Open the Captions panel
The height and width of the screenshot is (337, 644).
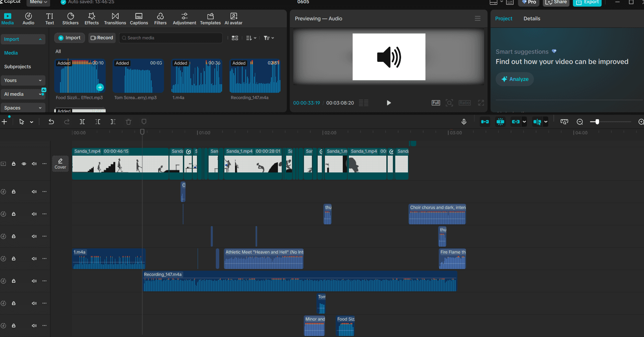[x=139, y=19]
